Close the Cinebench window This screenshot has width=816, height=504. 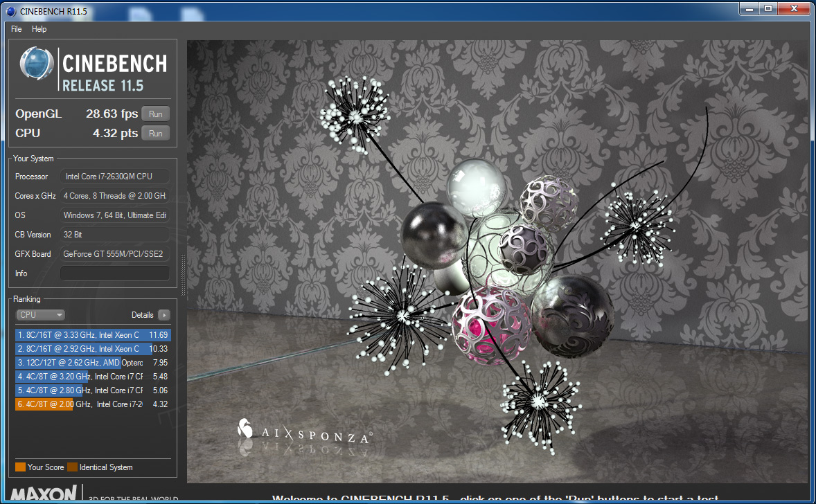pos(795,8)
